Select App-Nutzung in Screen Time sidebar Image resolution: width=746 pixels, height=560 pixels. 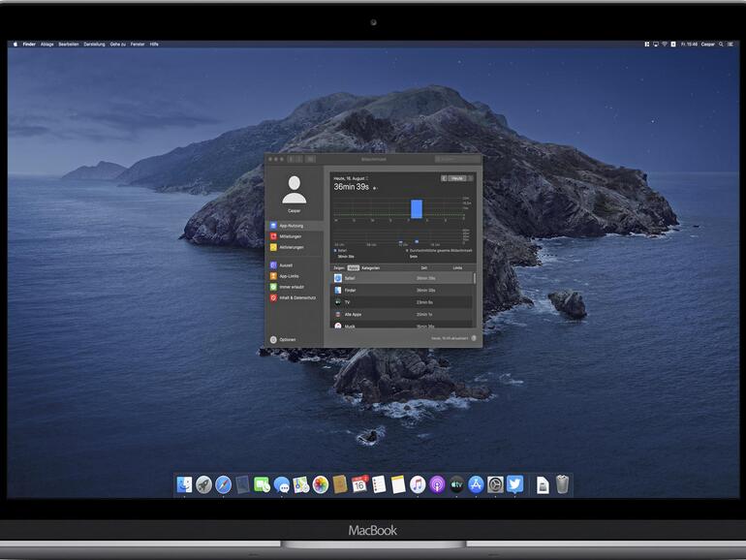(295, 226)
